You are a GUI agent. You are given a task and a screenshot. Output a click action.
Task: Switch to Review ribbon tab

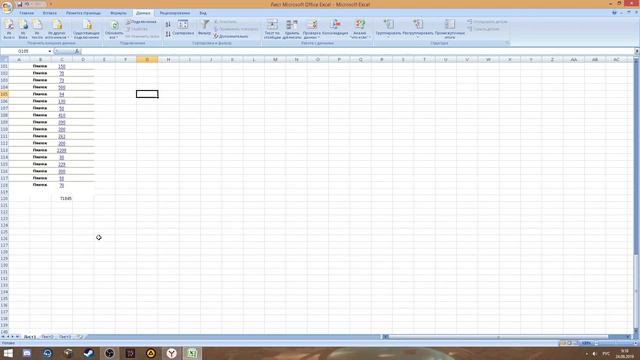click(x=175, y=13)
